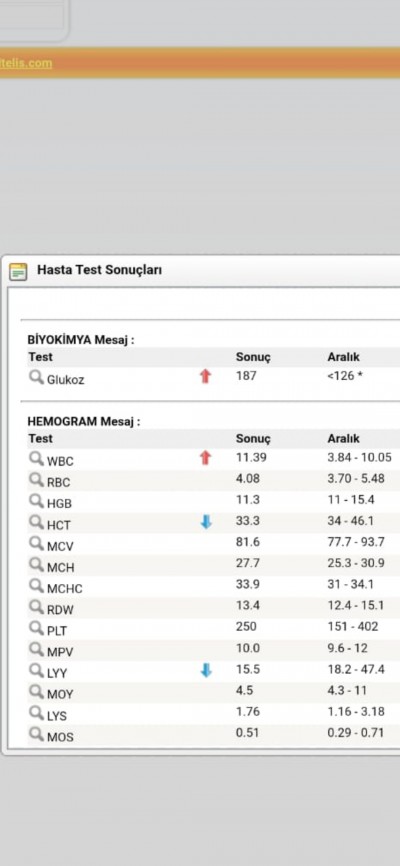The height and width of the screenshot is (866, 400).
Task: Click the red up arrow on WBC row
Action: pos(206,458)
